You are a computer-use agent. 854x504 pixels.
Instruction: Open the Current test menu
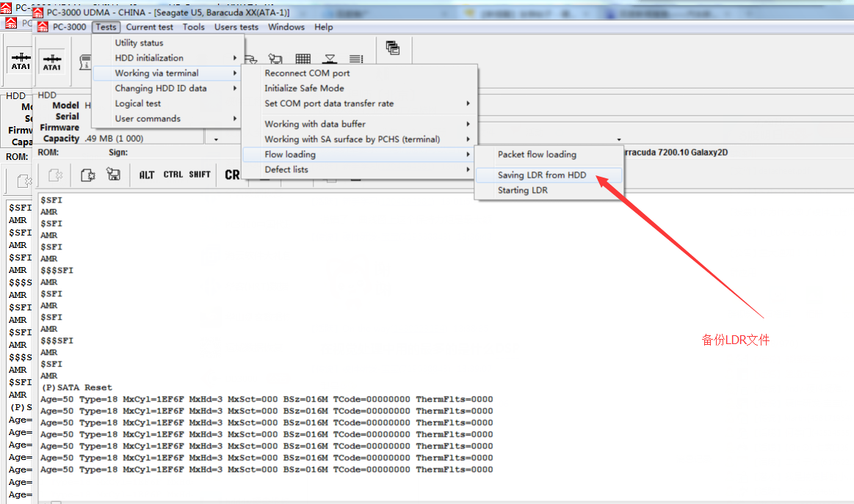(149, 26)
